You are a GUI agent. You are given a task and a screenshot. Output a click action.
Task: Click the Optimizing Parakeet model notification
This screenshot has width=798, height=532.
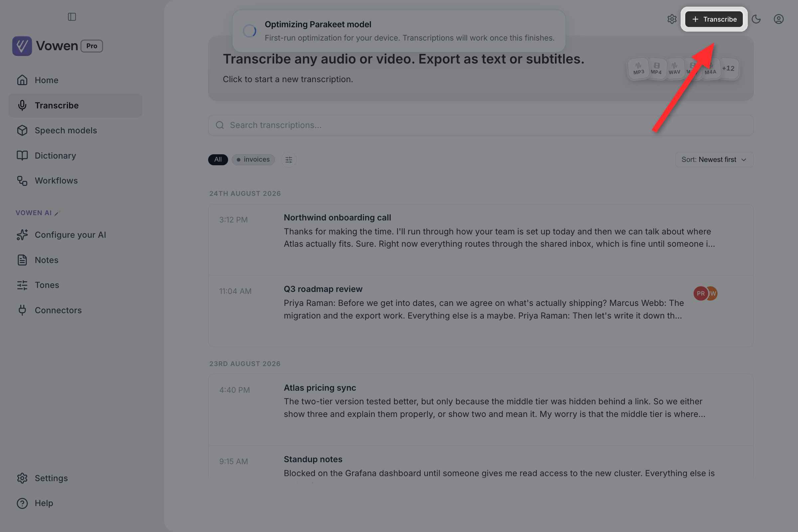pos(399,31)
